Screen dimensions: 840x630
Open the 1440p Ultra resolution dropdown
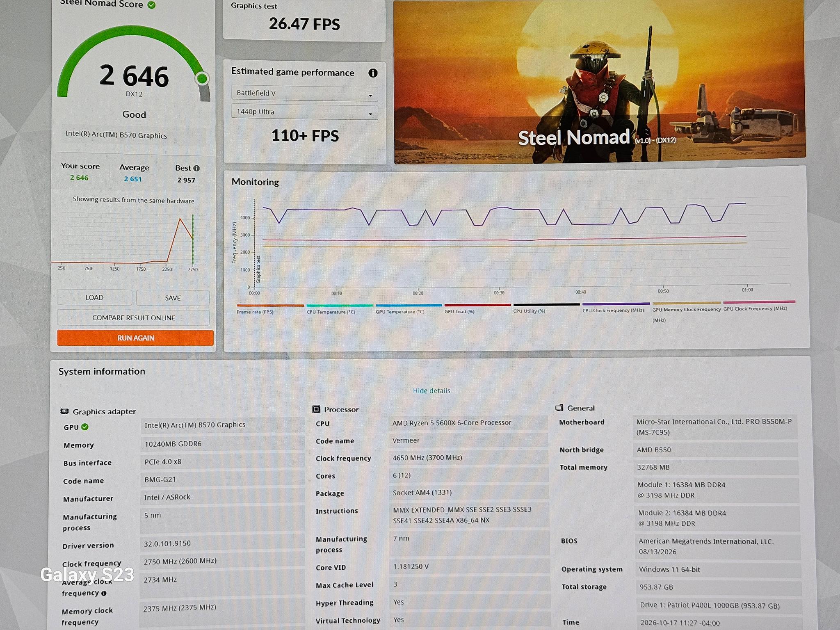pyautogui.click(x=304, y=112)
